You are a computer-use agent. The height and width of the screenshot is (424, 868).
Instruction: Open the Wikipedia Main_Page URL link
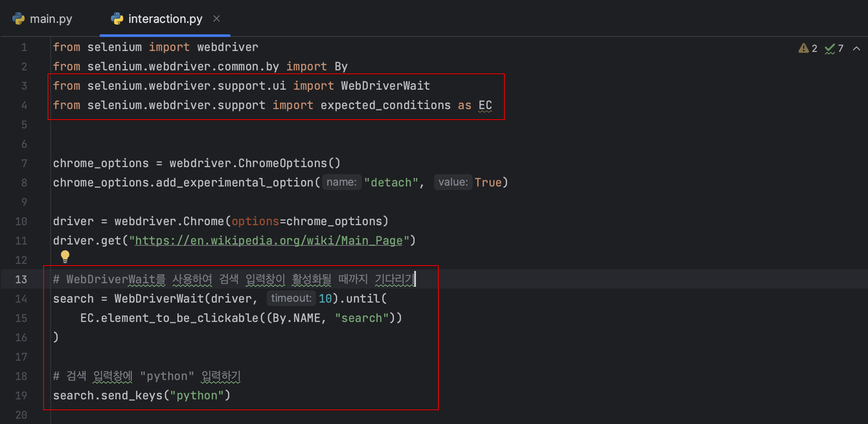pyautogui.click(x=269, y=241)
